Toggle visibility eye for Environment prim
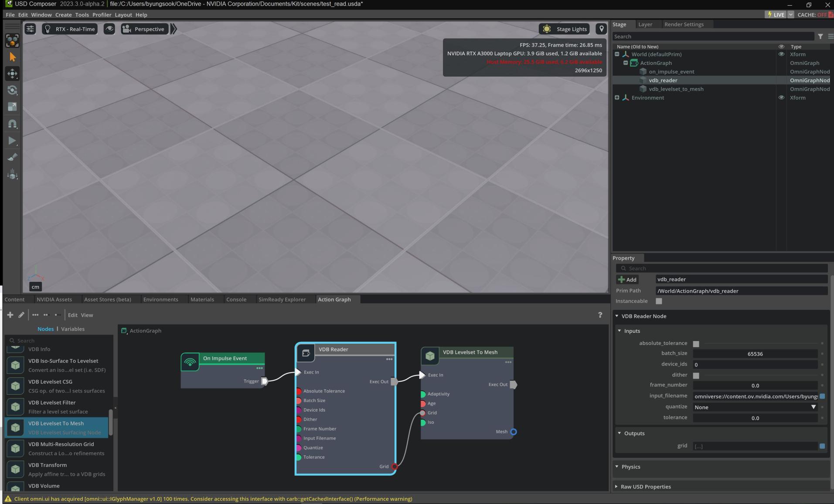The image size is (834, 504). pos(781,98)
